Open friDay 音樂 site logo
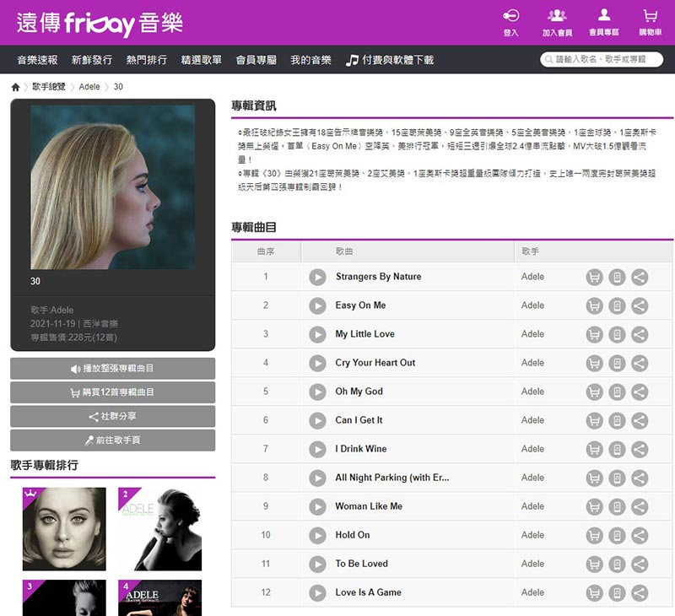Image resolution: width=675 pixels, height=616 pixels. click(x=100, y=24)
